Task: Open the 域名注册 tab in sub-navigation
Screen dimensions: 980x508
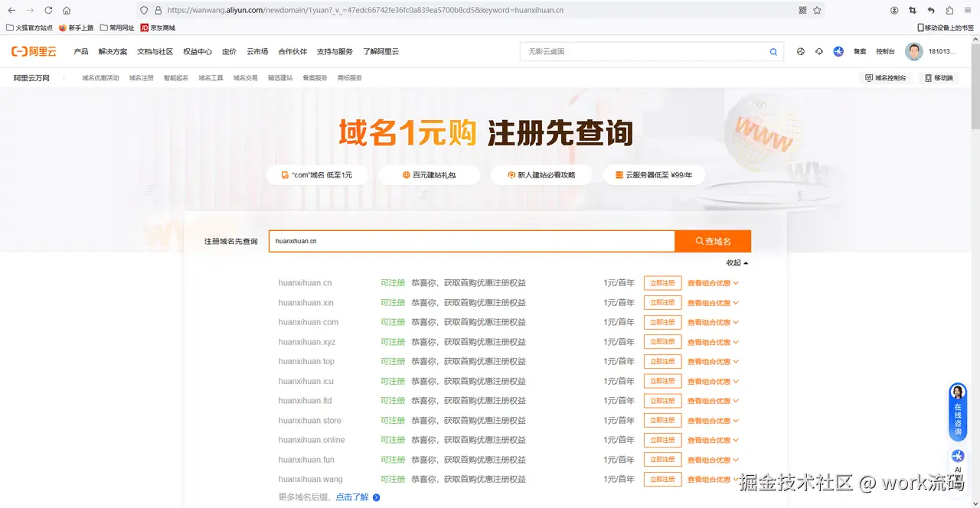Action: [141, 77]
